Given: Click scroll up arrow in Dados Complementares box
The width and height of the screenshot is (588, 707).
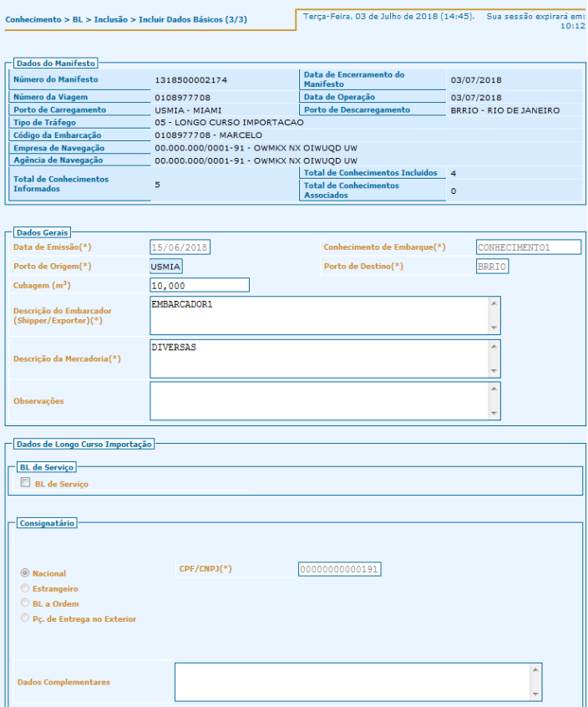Looking at the screenshot, I should pyautogui.click(x=535, y=669).
